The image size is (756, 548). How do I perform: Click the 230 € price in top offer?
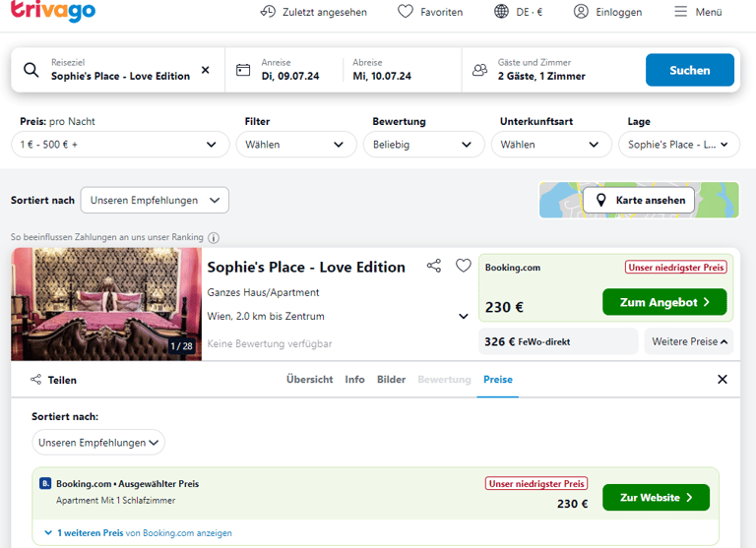(504, 307)
